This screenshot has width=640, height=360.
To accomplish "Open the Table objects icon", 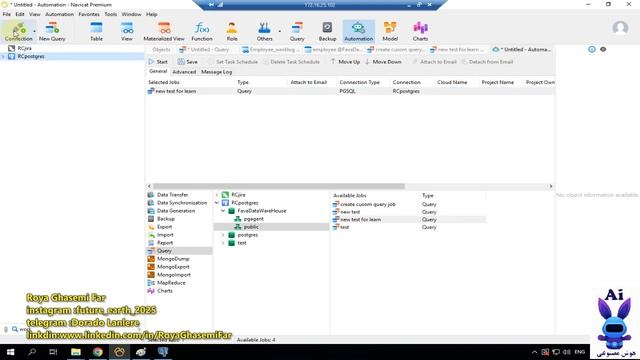I will pyautogui.click(x=96, y=31).
